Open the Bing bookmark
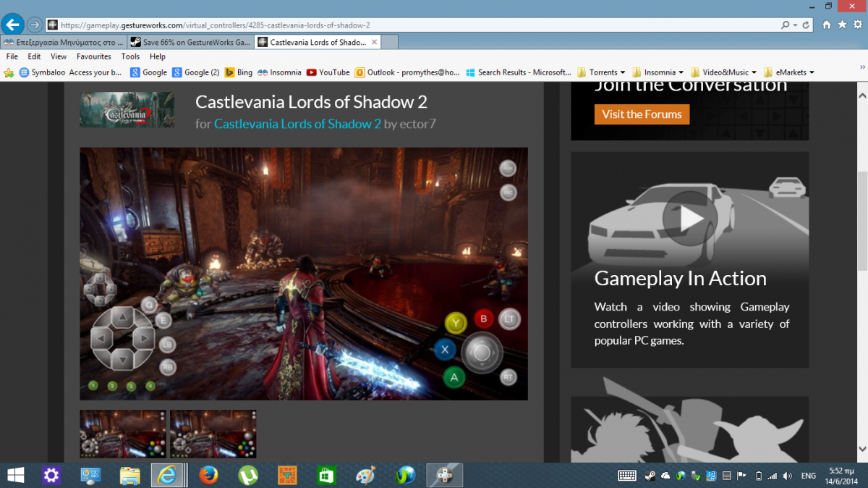Image resolution: width=868 pixels, height=488 pixels. point(239,72)
